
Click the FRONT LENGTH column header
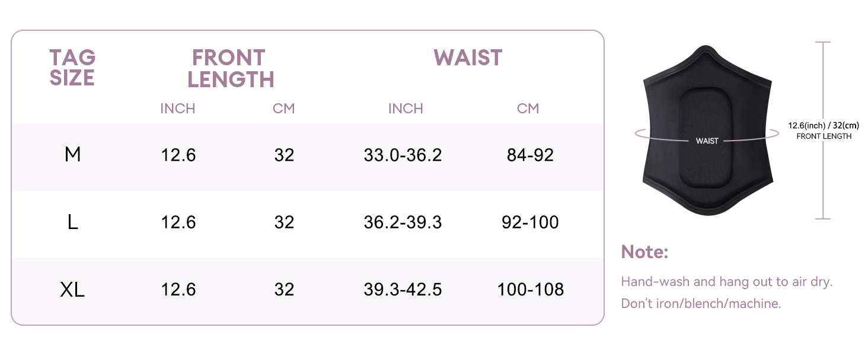(231, 68)
